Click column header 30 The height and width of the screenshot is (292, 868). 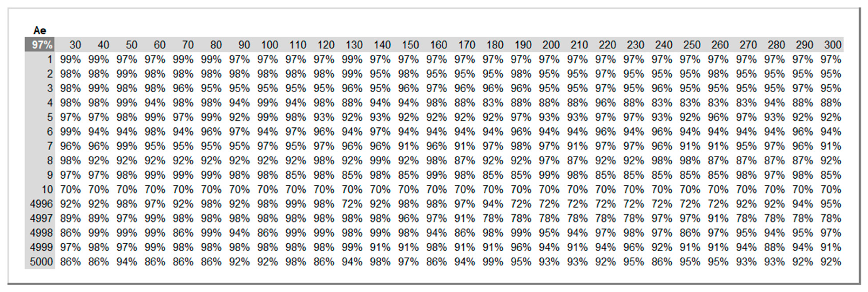[75, 45]
